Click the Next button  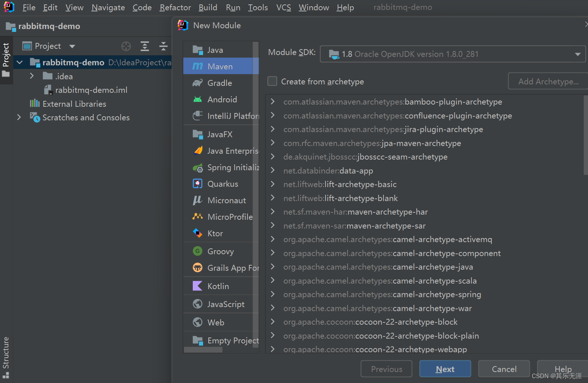[445, 369]
